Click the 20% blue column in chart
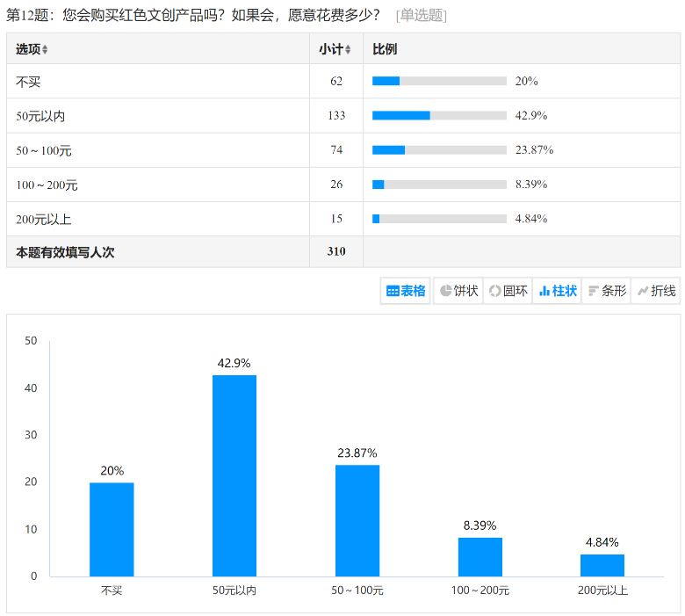 (112, 529)
